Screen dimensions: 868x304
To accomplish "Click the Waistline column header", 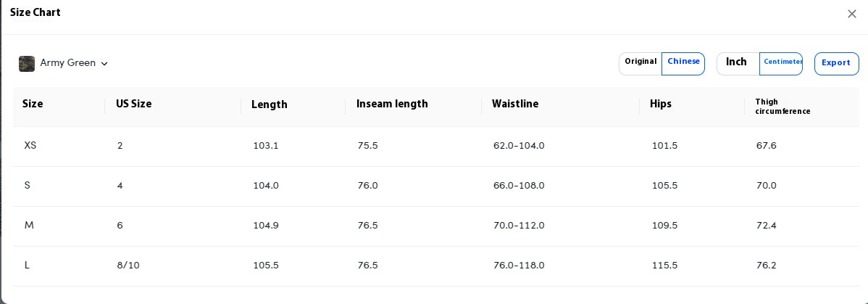I will (x=515, y=104).
